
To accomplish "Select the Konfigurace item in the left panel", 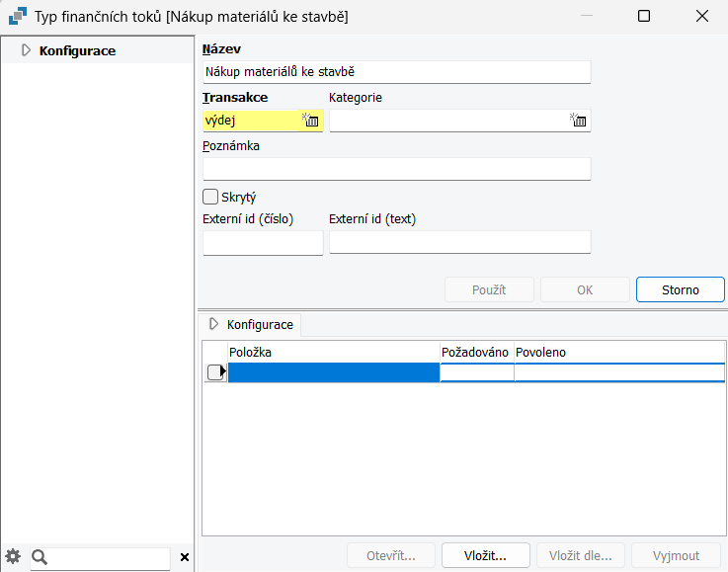I will point(77,50).
